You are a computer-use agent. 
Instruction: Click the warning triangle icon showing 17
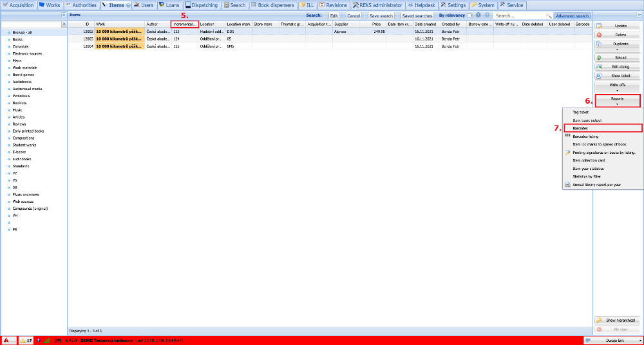pyautogui.click(x=23, y=340)
